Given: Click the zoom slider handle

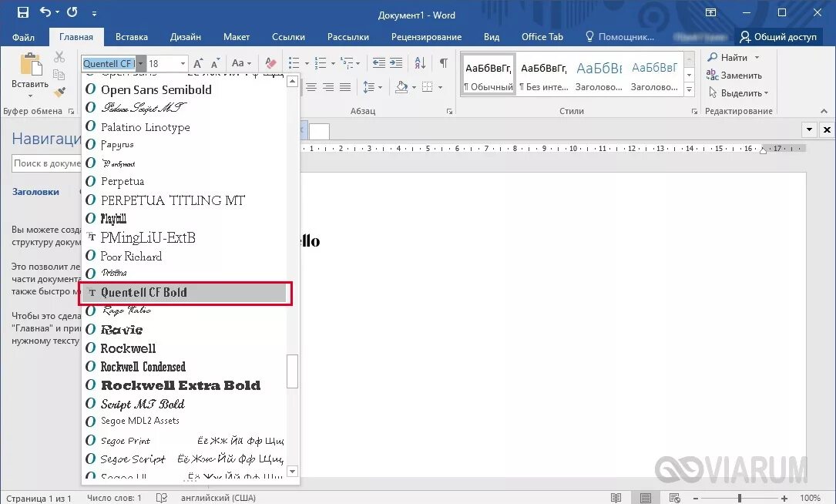Looking at the screenshot, I should click(740, 498).
